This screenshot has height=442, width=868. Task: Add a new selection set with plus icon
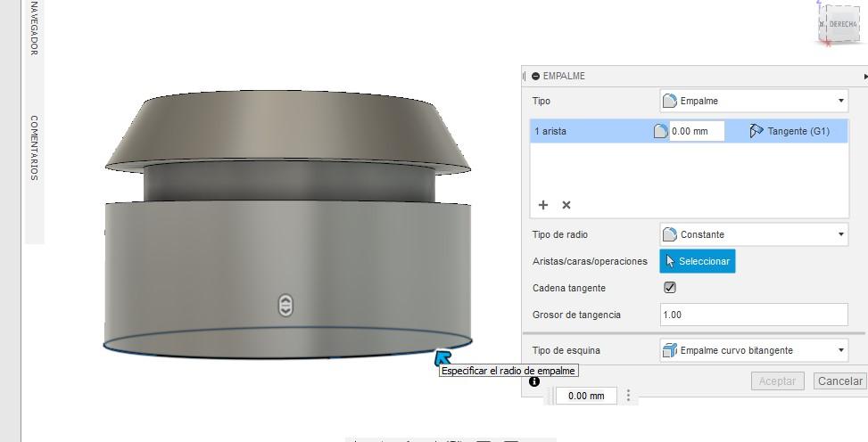(543, 205)
